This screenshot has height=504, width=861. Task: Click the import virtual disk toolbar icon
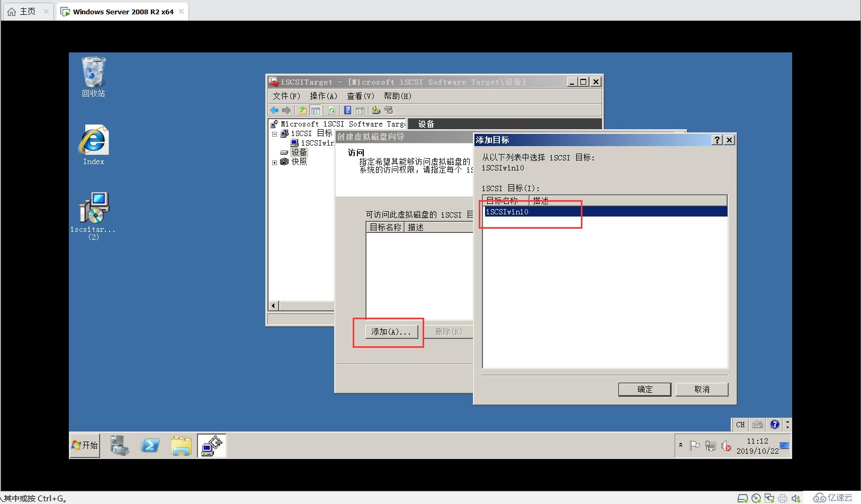pyautogui.click(x=389, y=110)
